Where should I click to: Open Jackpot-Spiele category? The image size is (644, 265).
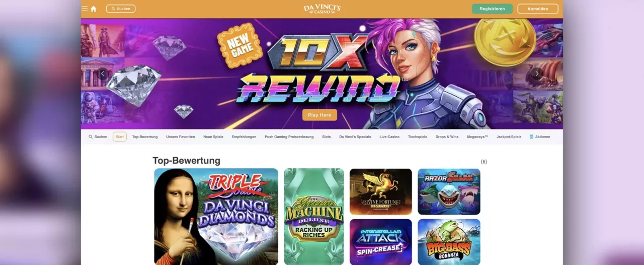(509, 137)
